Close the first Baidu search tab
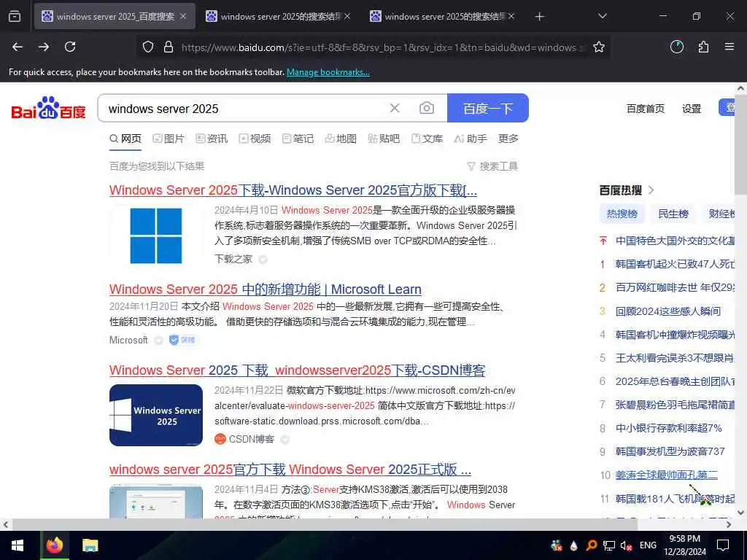Screen dimensions: 747x560 click(183, 16)
